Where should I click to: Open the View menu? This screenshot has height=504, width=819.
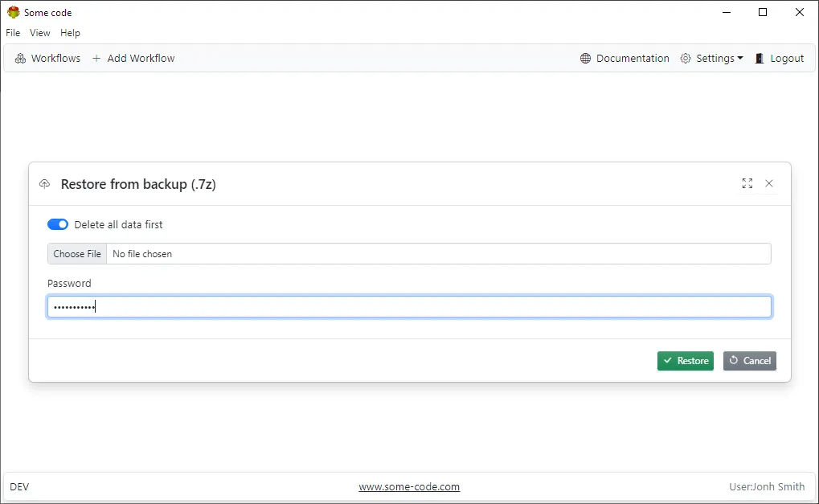40,33
